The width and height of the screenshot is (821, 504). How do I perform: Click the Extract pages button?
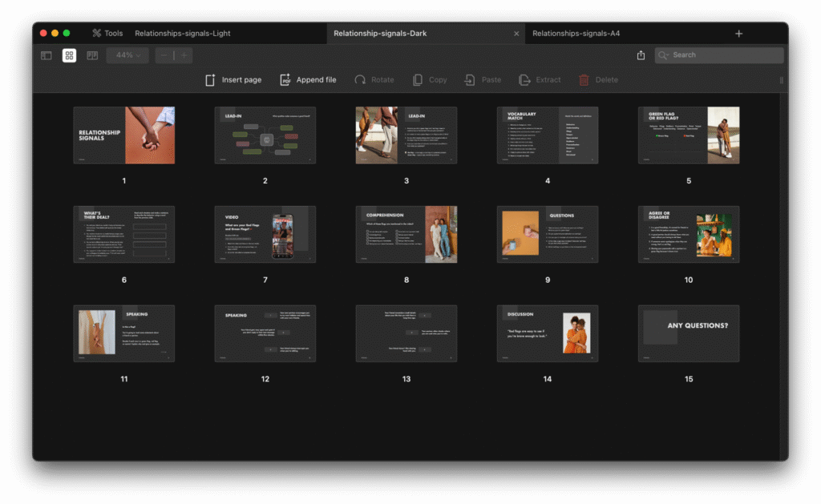click(x=540, y=80)
